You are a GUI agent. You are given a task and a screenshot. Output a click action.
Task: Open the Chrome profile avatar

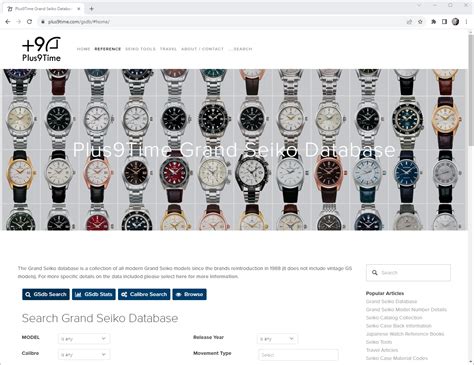click(455, 22)
